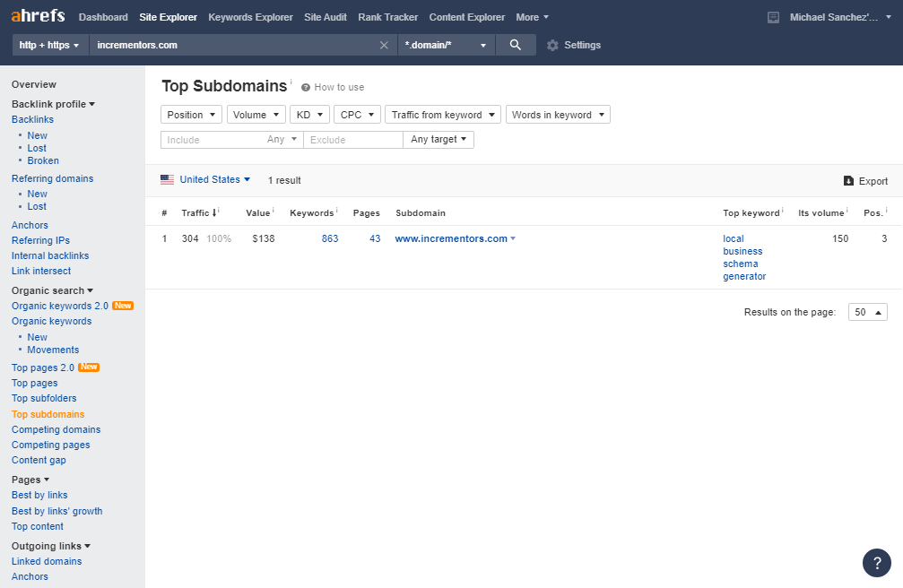Open Competing domains

point(56,429)
